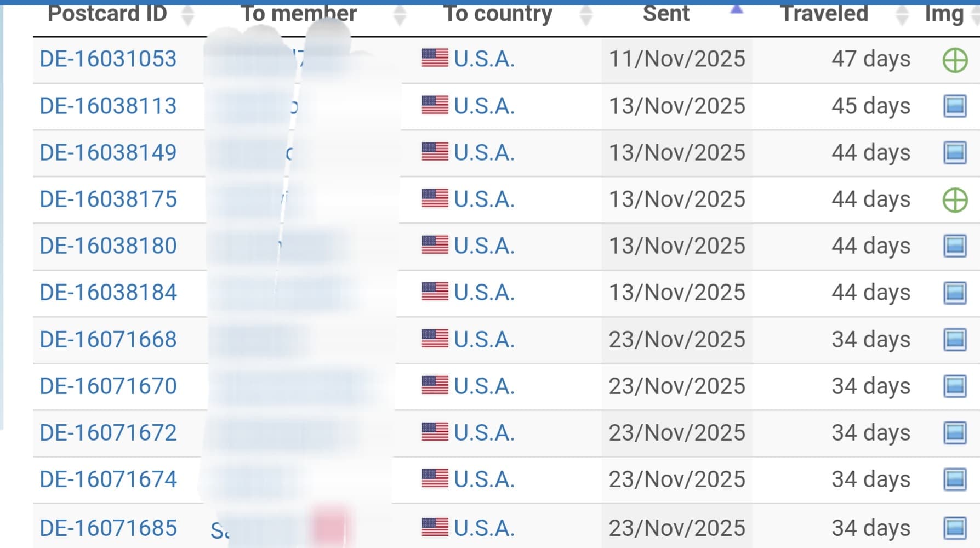View image of postcard DE-16071672
980x548 pixels.
(955, 433)
